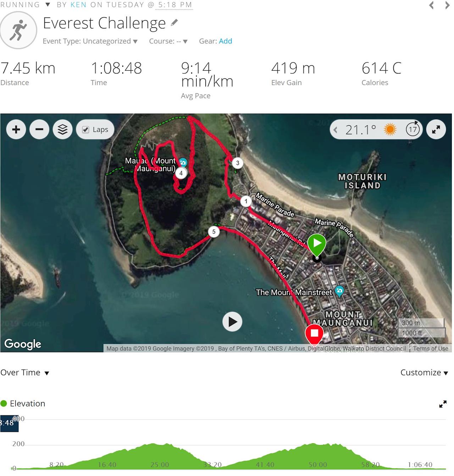Play the activity route animation

[232, 322]
